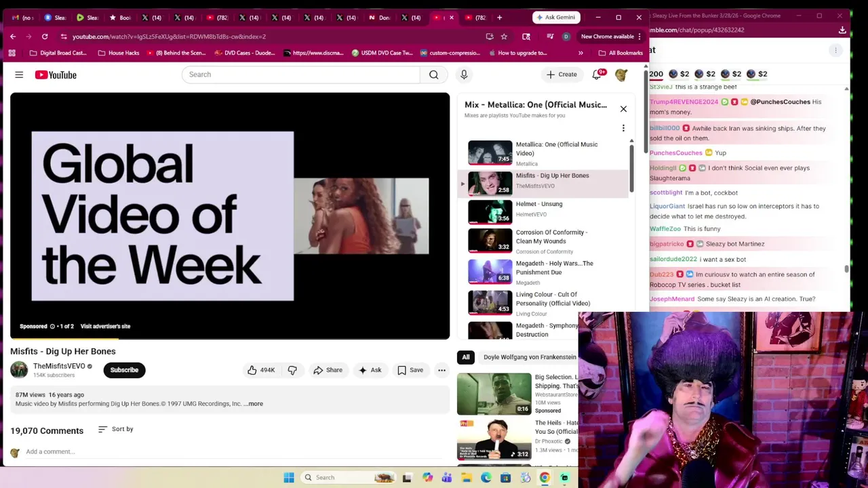
Task: Reload the YouTube page
Action: click(45, 37)
